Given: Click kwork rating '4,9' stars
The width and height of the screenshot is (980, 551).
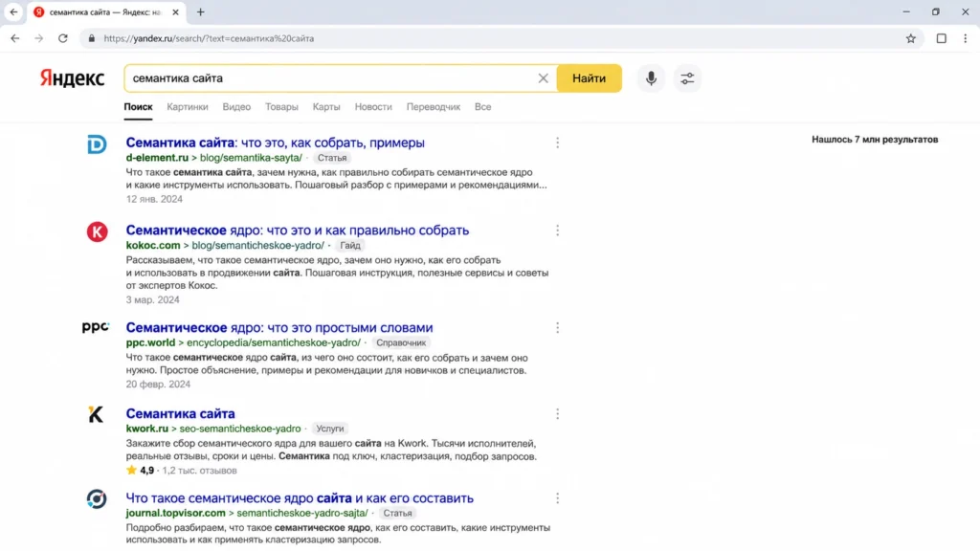Looking at the screenshot, I should coord(140,471).
